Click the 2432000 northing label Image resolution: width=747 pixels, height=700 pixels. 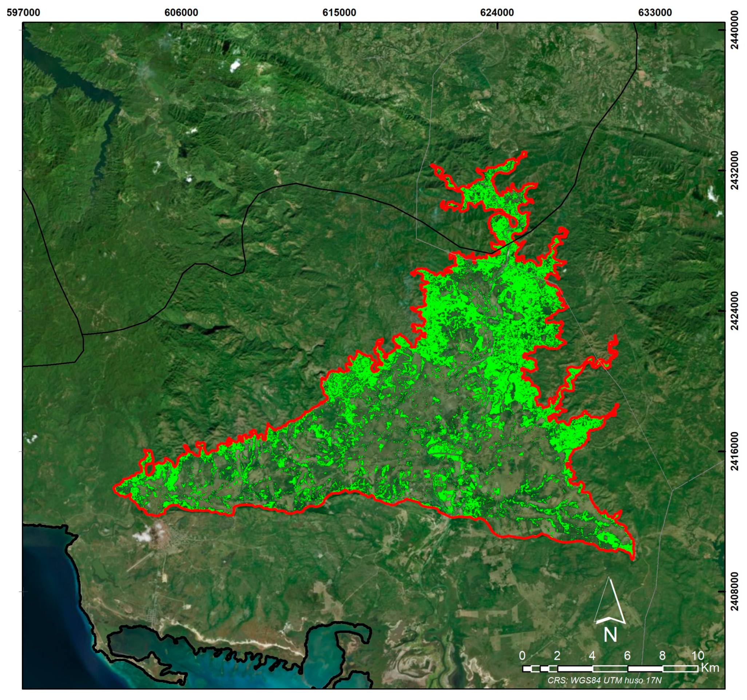click(735, 170)
